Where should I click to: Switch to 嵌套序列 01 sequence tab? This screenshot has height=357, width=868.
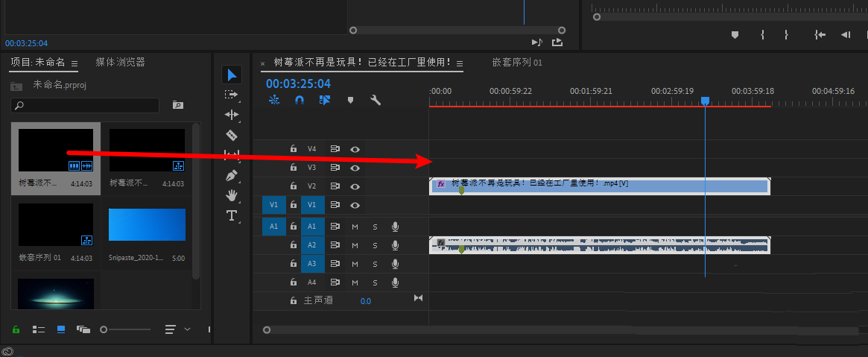517,63
